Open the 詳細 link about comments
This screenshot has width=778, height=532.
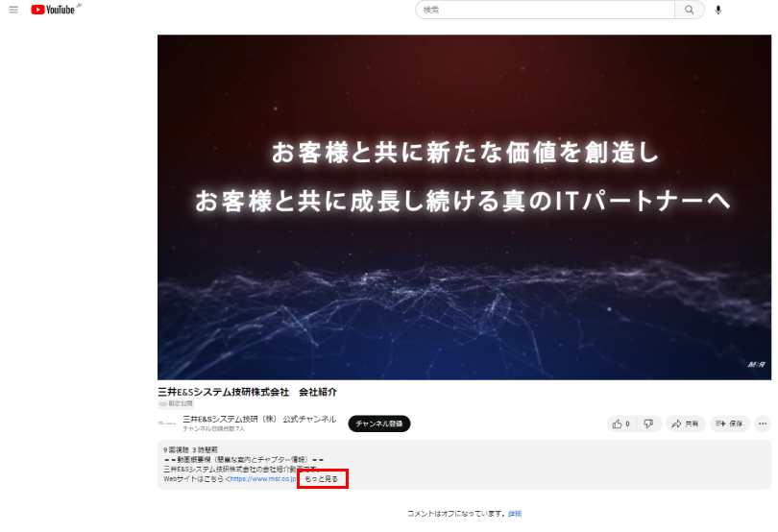[x=515, y=514]
